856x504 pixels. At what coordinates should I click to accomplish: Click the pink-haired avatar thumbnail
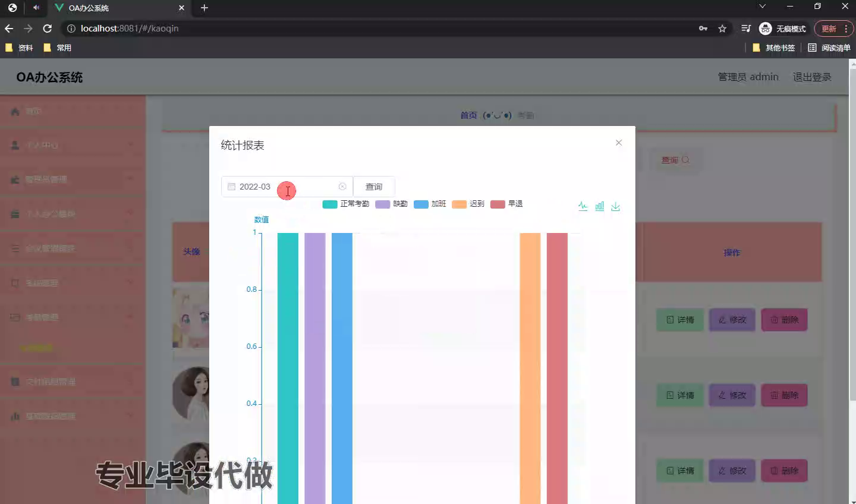click(x=191, y=318)
